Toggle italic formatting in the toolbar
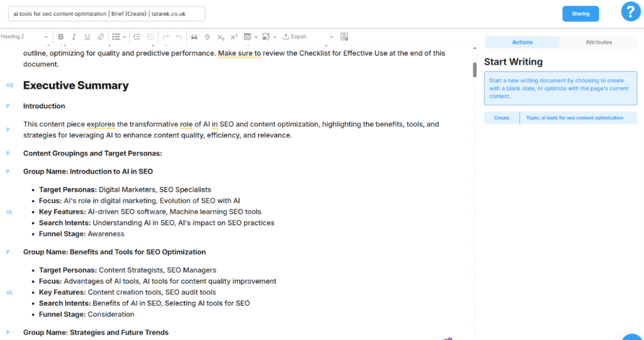644x340 pixels. coord(74,37)
